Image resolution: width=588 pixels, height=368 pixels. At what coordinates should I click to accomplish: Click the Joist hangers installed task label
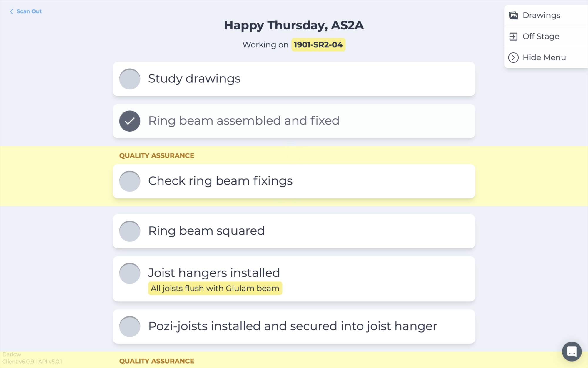click(x=214, y=273)
